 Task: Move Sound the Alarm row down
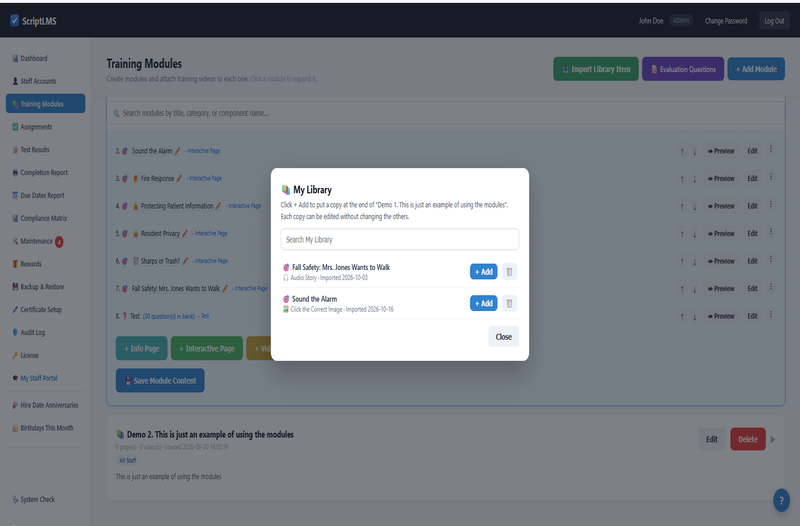(x=694, y=152)
